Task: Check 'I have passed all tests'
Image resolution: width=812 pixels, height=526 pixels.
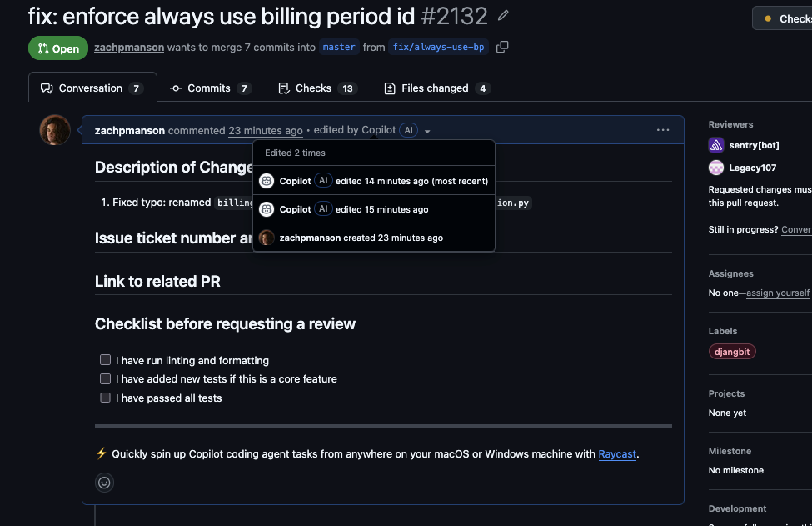Action: point(105,398)
